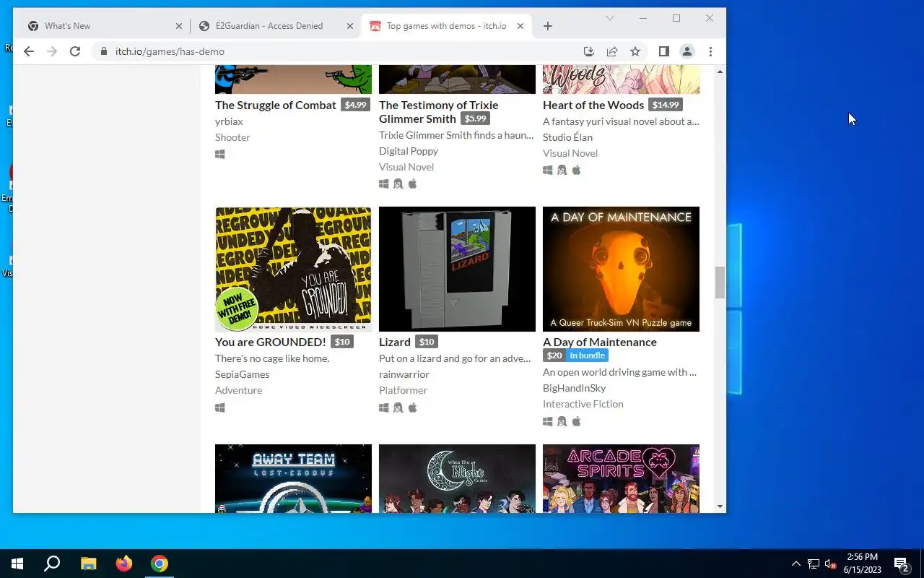924x578 pixels.
Task: Click the In bundle badge
Action: click(x=587, y=355)
